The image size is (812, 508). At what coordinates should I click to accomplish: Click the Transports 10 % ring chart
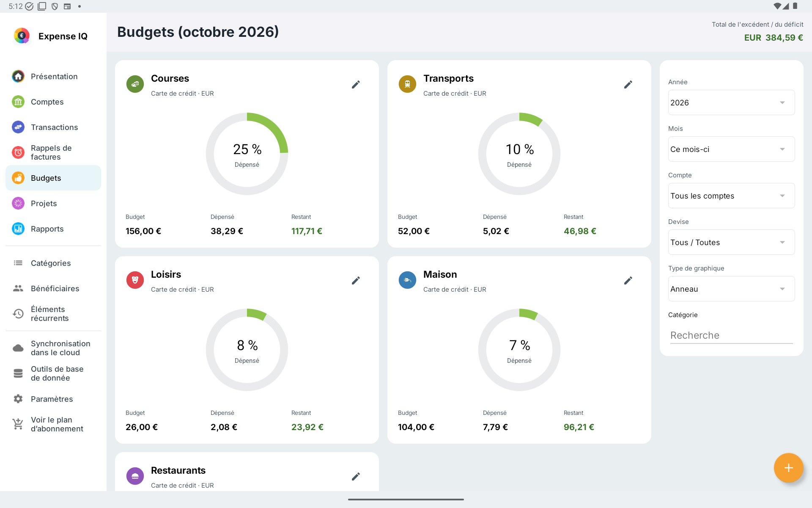519,154
